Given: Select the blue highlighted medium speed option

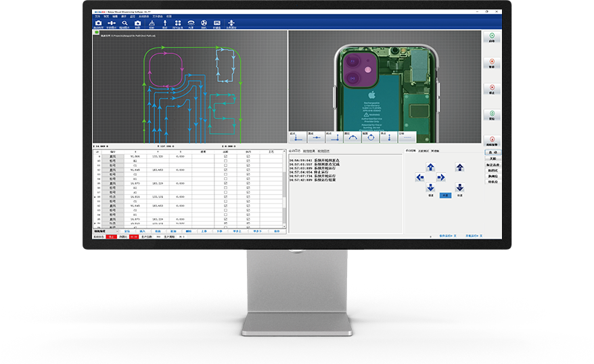Looking at the screenshot, I should (x=445, y=195).
